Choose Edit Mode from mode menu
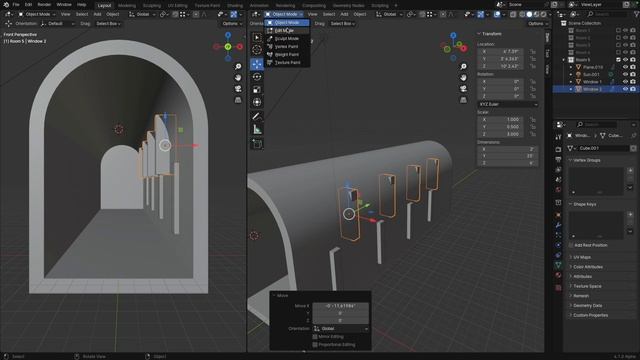This screenshot has width=640, height=360. (287, 31)
